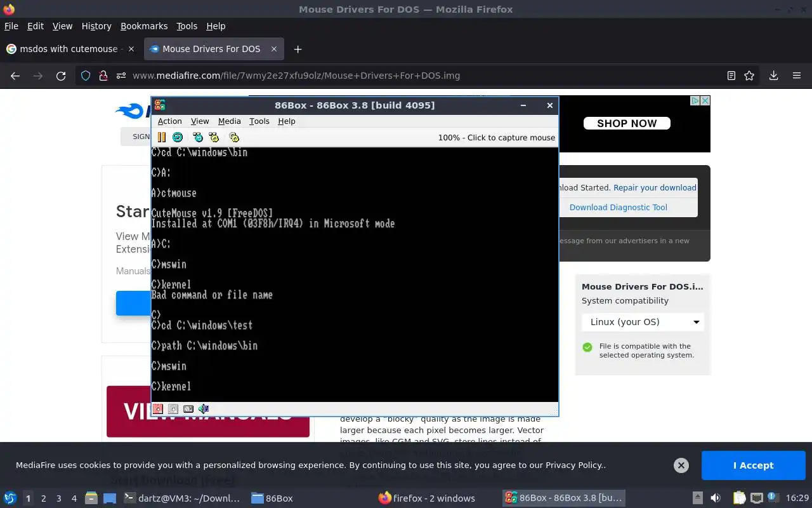Viewport: 812px width, 508px height.
Task: Open the Media menu in 86Box
Action: [x=229, y=121]
